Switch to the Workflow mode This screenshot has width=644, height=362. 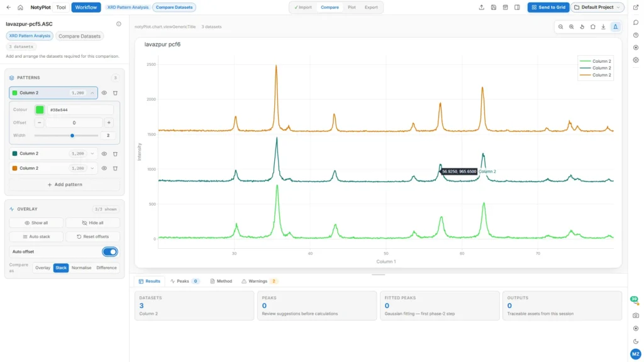[x=86, y=8]
